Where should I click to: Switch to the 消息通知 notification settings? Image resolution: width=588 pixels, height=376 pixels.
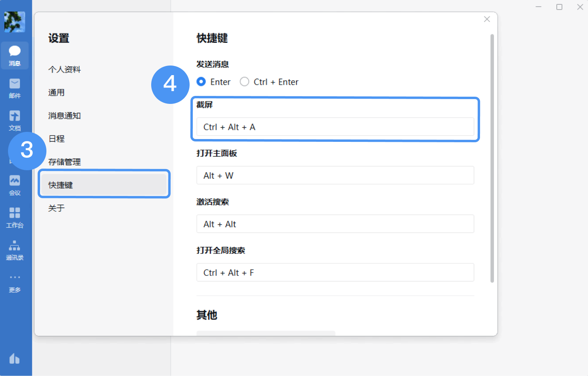click(64, 115)
